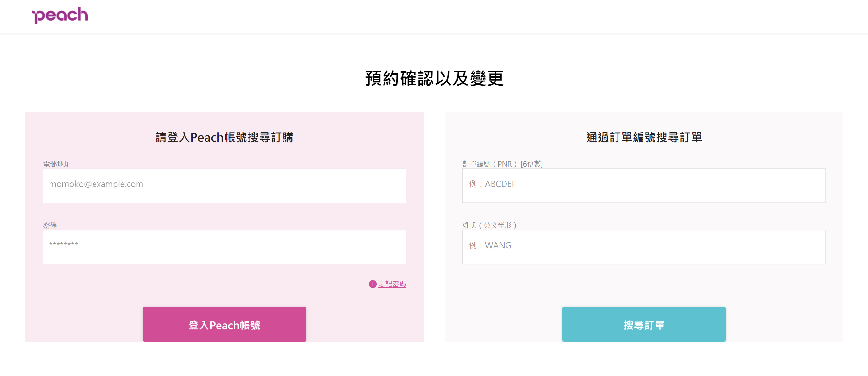Click the 電郵地址 field label

(x=57, y=164)
